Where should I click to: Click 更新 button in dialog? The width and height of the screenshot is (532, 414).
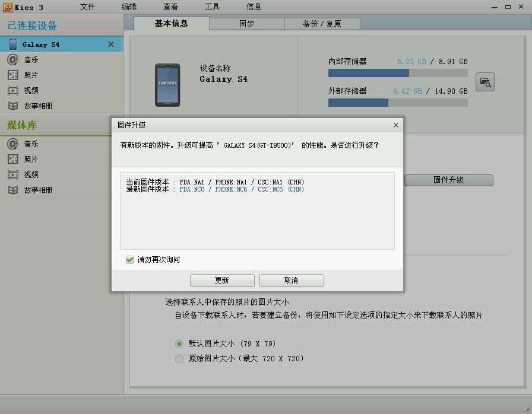[x=222, y=281]
